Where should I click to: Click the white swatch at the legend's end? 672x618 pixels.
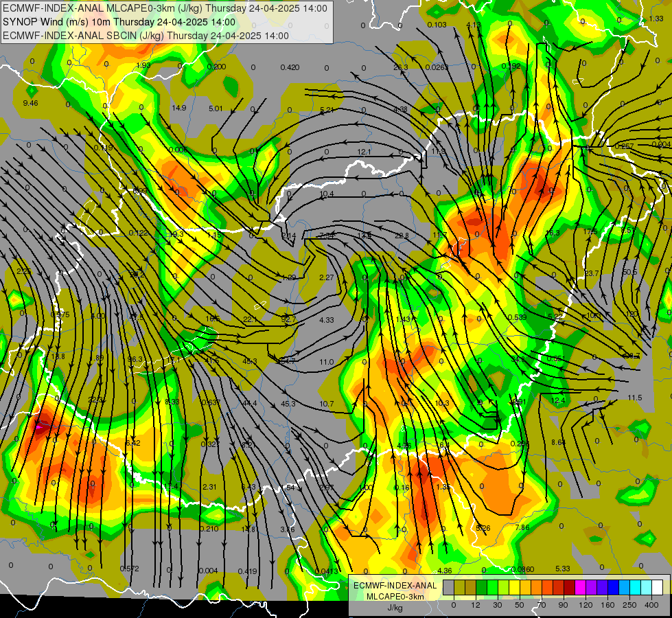658,587
